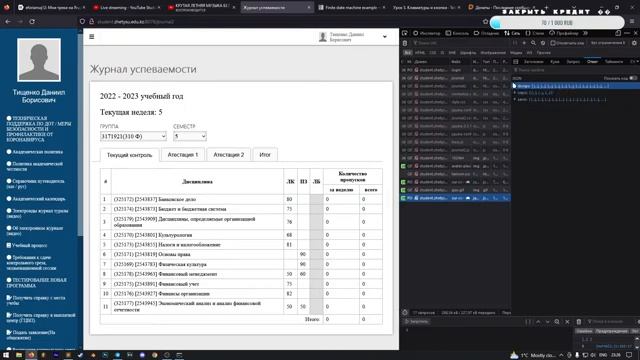Select the Текущий контроль tab

[129, 155]
